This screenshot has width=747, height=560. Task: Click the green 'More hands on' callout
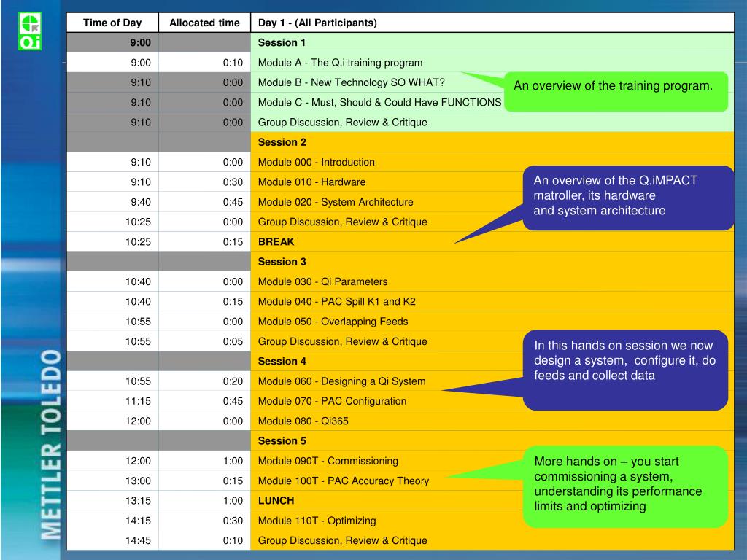[x=625, y=486]
